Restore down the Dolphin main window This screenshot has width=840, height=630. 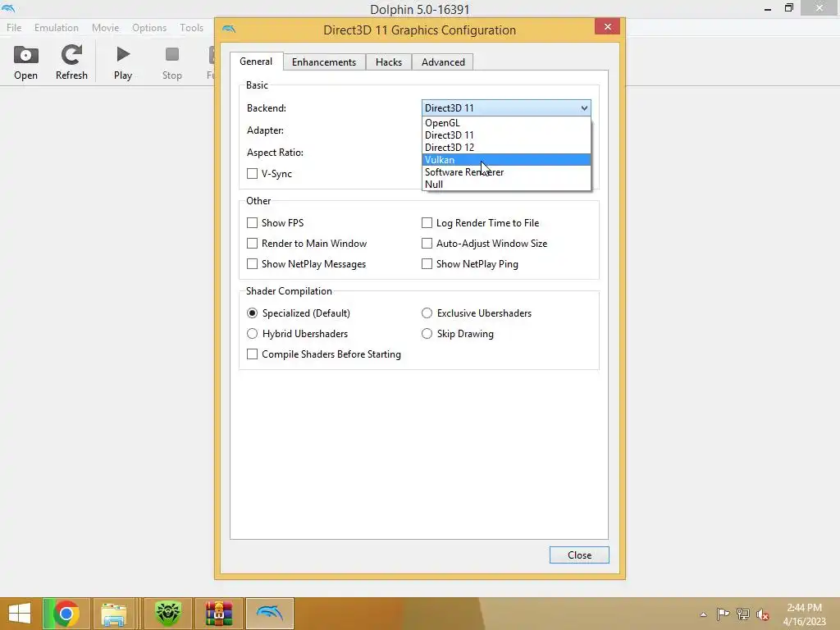click(788, 8)
